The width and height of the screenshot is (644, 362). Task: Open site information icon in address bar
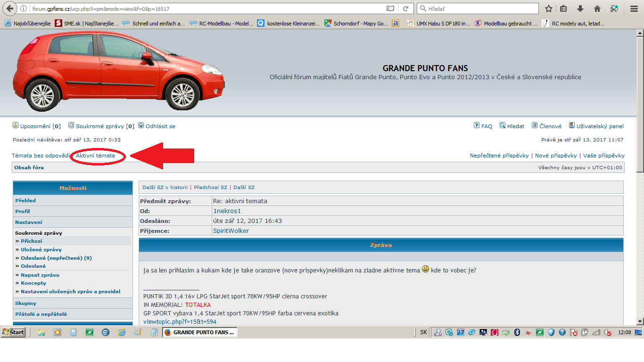[24, 8]
